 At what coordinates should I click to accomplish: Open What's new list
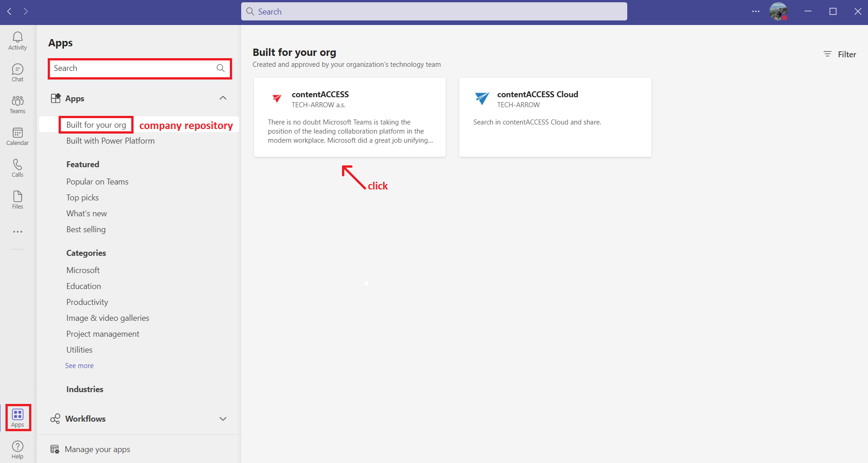click(x=87, y=214)
